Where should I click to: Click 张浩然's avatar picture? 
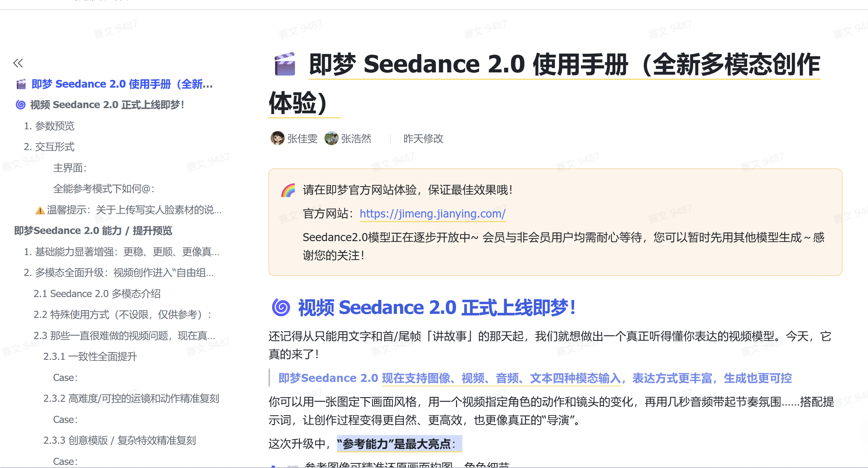coord(331,138)
